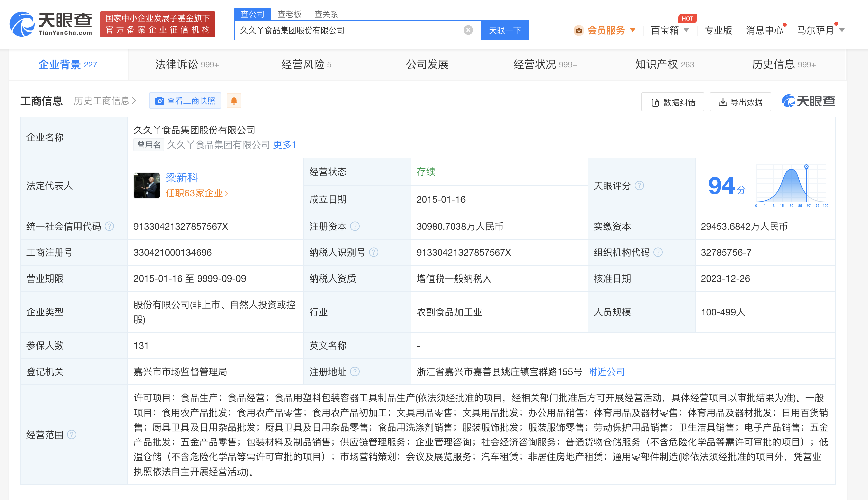Open legal representative 梁新科 link
Image resolution: width=868 pixels, height=500 pixels.
point(181,178)
